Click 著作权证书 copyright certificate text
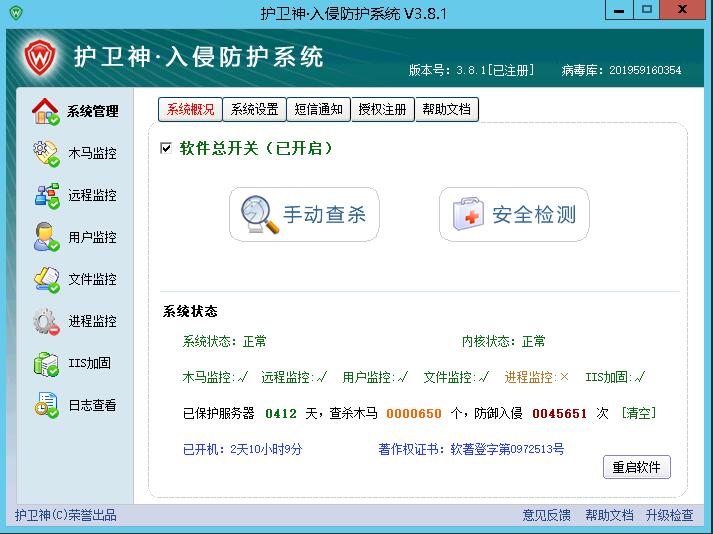The width and height of the screenshot is (713, 534). pyautogui.click(x=471, y=449)
